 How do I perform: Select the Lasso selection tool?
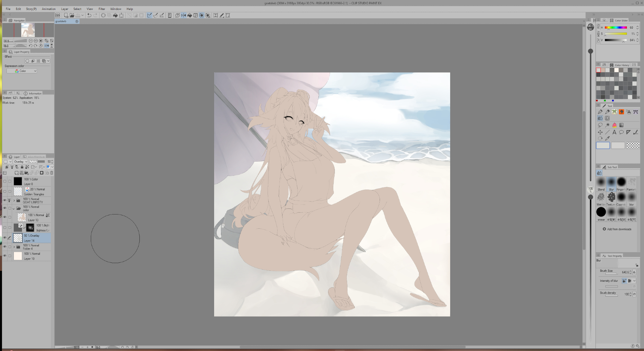pos(600,125)
